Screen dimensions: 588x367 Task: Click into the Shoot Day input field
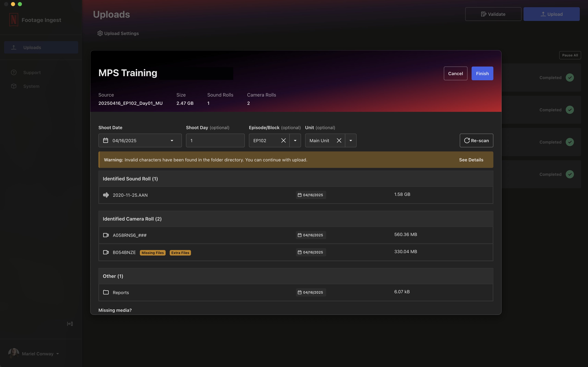click(215, 140)
